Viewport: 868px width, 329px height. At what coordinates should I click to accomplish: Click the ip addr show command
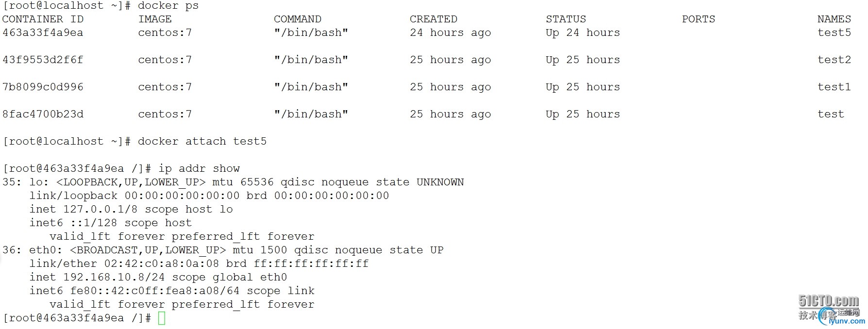[x=199, y=168]
